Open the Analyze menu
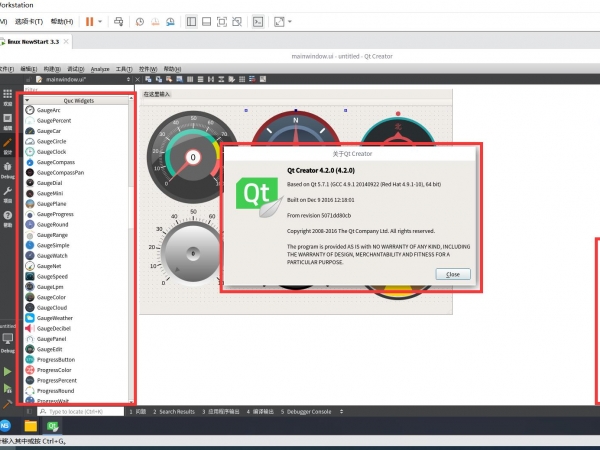 tap(100, 69)
